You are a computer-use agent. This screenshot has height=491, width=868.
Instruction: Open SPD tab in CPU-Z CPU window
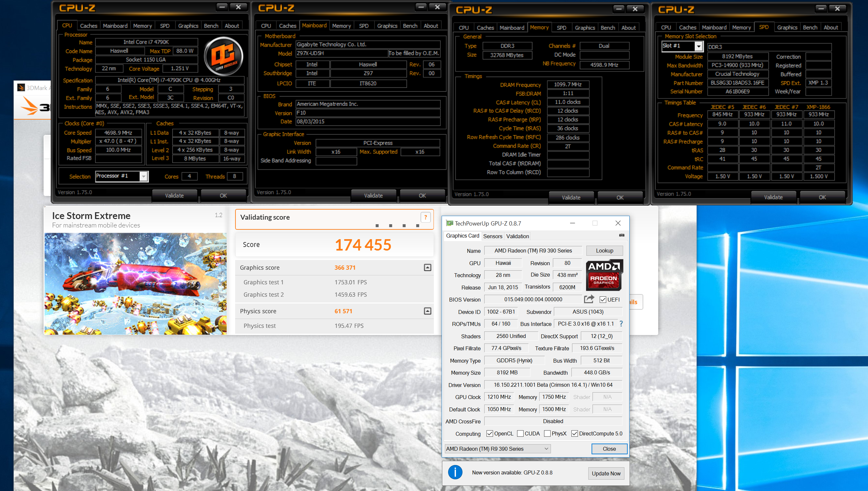tap(165, 26)
